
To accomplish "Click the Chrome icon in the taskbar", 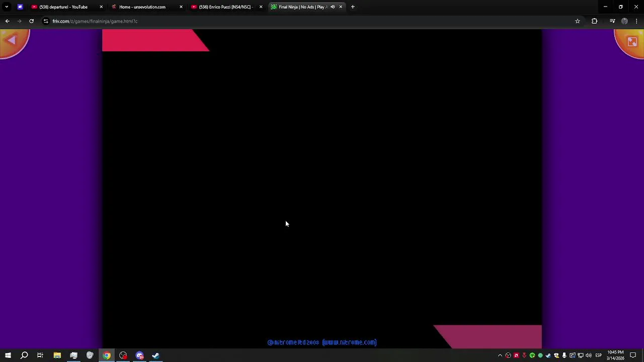I will [107, 355].
